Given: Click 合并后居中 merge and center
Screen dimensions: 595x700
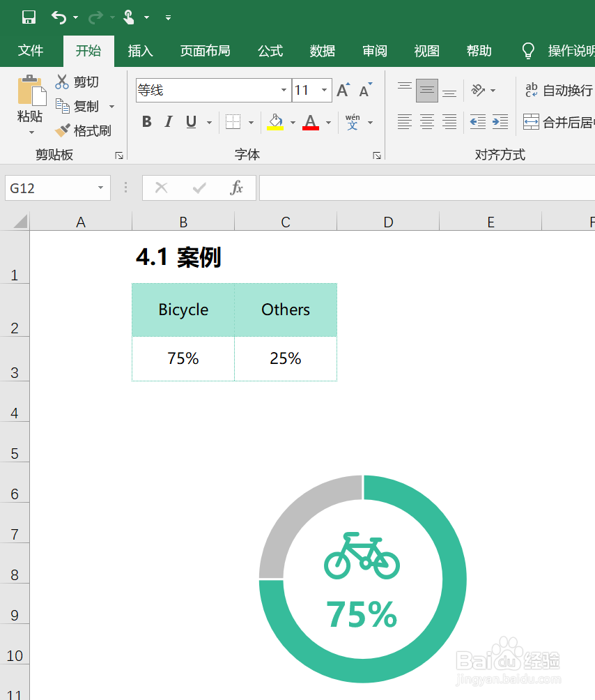Looking at the screenshot, I should pos(559,122).
